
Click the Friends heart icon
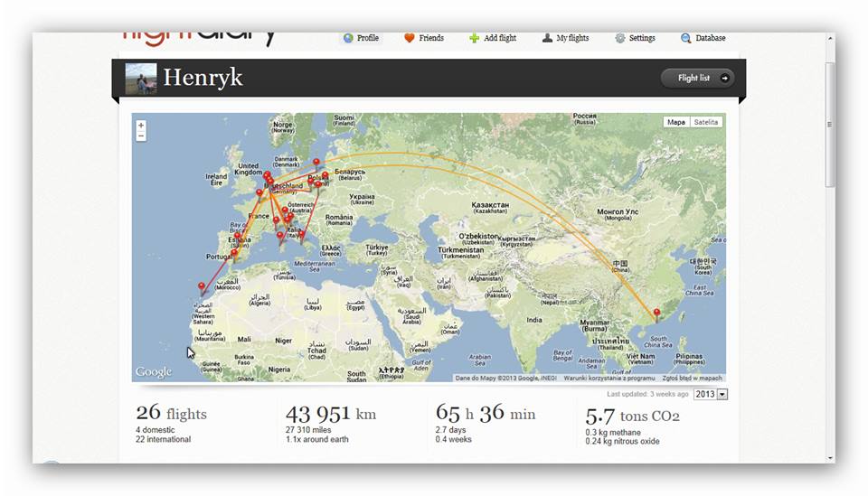409,38
